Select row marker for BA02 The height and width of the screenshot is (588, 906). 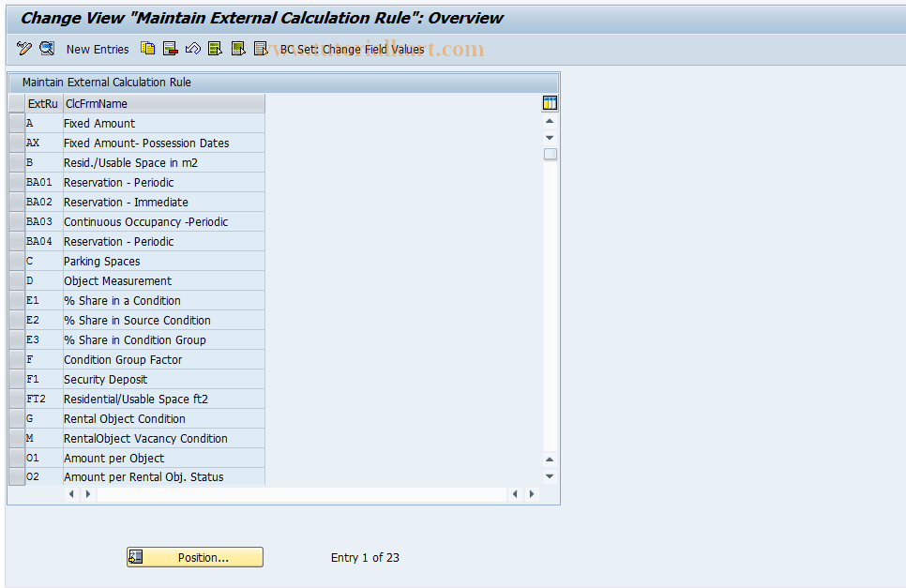pyautogui.click(x=17, y=202)
